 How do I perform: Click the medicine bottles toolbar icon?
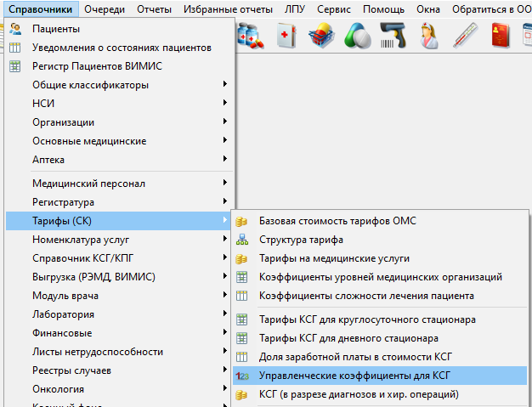[x=251, y=37]
